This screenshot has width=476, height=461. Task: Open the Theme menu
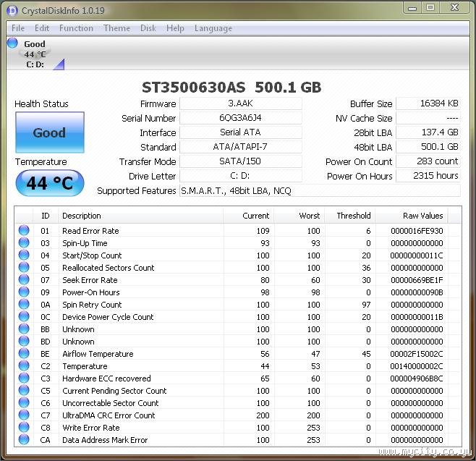(x=116, y=28)
